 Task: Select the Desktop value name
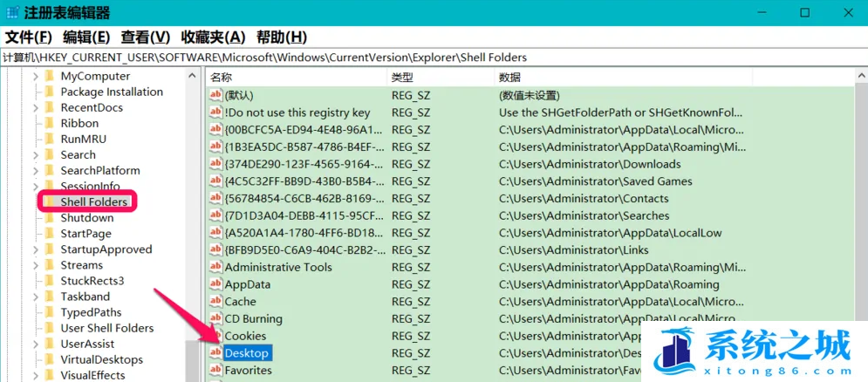pos(246,353)
